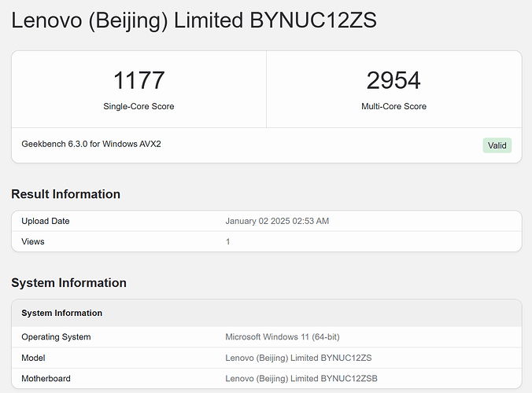Click the Motherboard row label
This screenshot has width=532, height=393.
(47, 378)
